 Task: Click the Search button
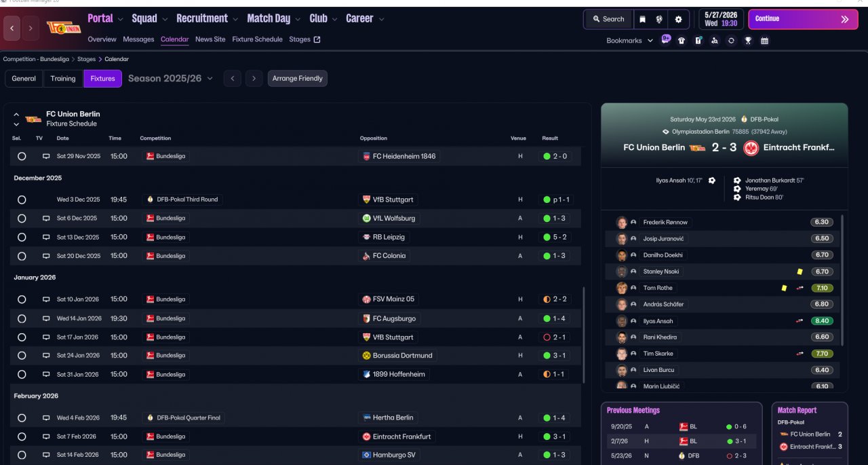(608, 19)
